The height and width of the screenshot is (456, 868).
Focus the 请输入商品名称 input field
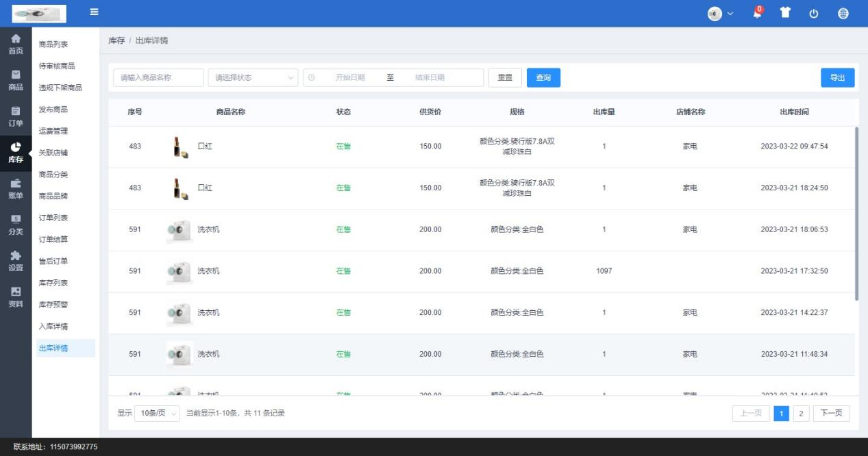(158, 77)
